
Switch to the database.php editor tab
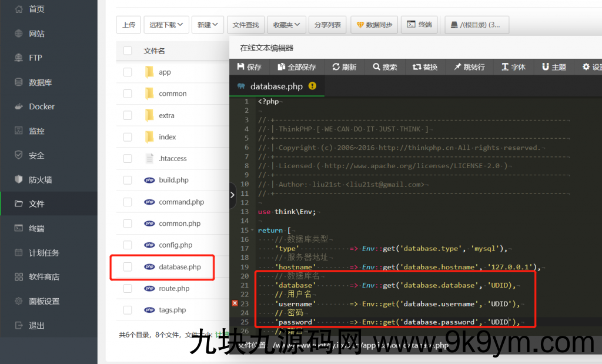point(276,86)
